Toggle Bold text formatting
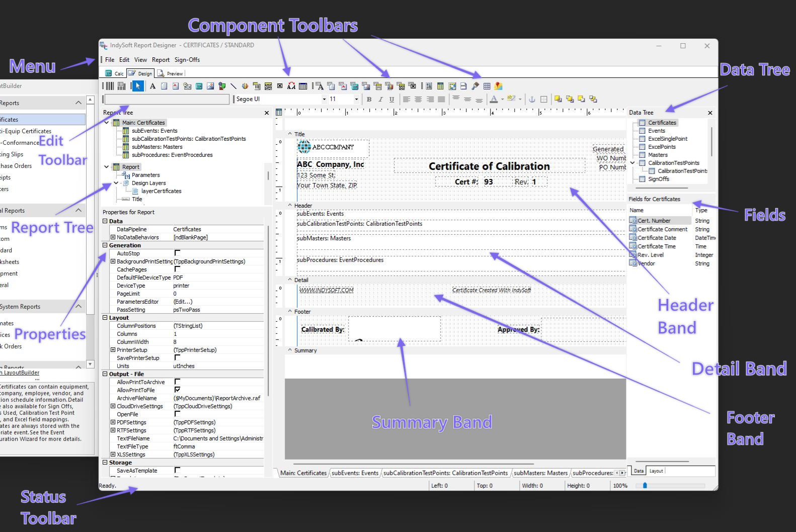 (369, 100)
